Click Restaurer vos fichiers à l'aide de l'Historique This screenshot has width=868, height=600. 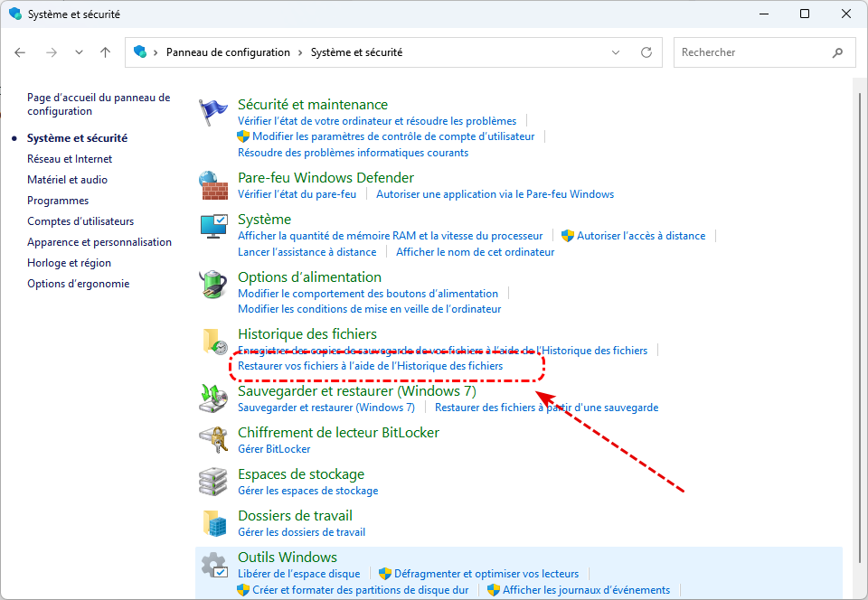370,366
